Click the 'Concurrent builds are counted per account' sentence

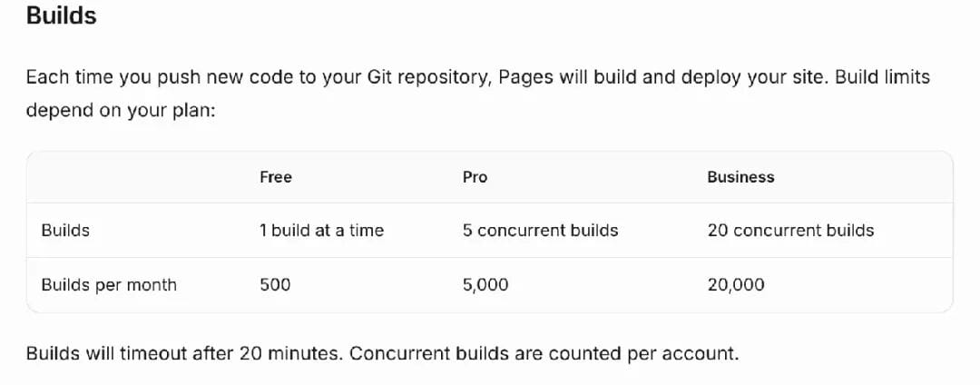[544, 354]
